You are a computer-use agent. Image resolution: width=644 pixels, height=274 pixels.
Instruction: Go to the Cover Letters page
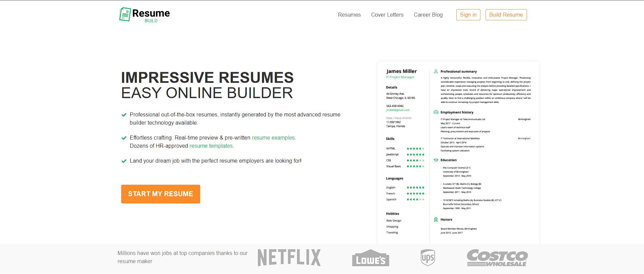click(387, 15)
